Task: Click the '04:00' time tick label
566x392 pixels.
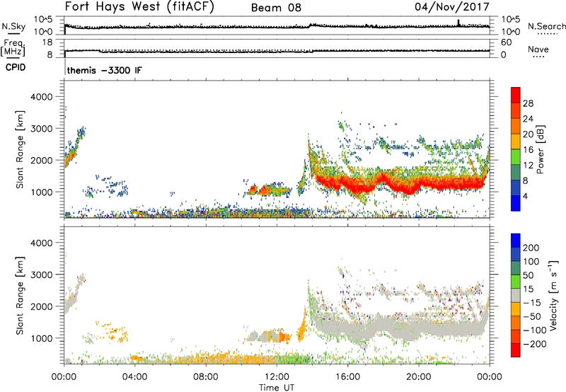Action: [134, 377]
